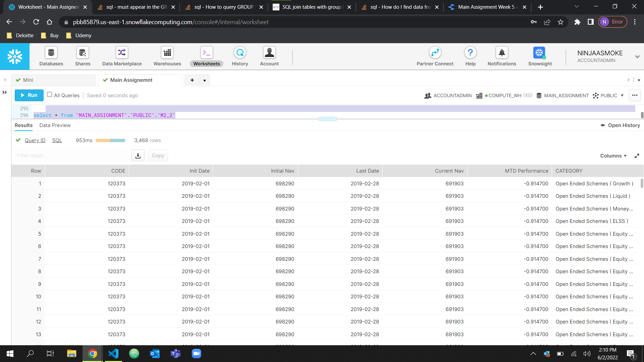Viewport: 644px width, 362px height.
Task: Open the Account section
Action: pyautogui.click(x=269, y=56)
